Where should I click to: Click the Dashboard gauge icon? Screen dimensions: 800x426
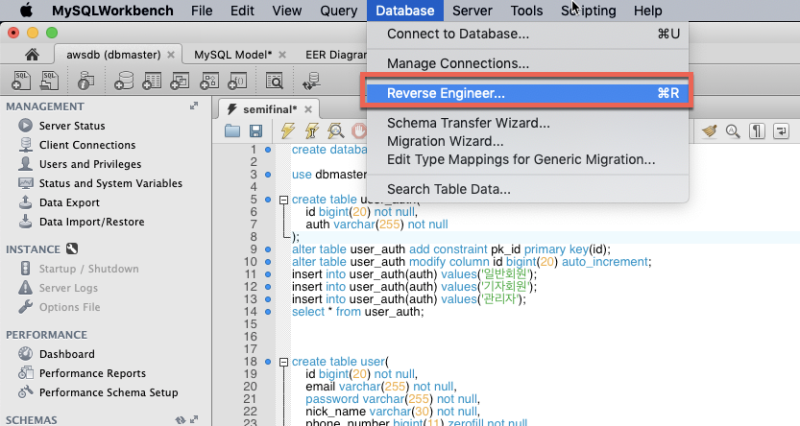[x=26, y=354]
